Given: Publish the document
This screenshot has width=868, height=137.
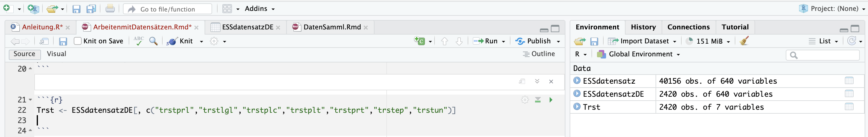Looking at the screenshot, I should (x=533, y=41).
